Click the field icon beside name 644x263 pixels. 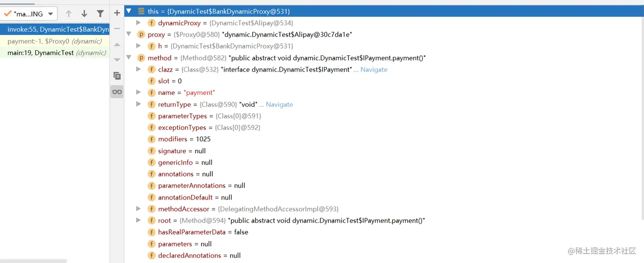point(151,92)
